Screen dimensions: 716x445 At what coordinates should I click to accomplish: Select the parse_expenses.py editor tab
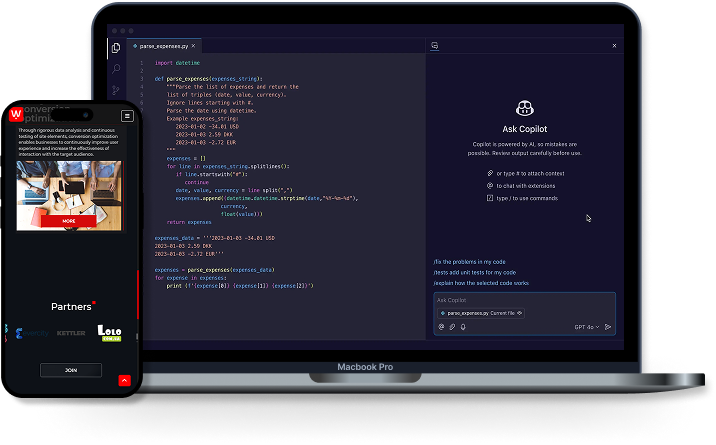click(160, 46)
